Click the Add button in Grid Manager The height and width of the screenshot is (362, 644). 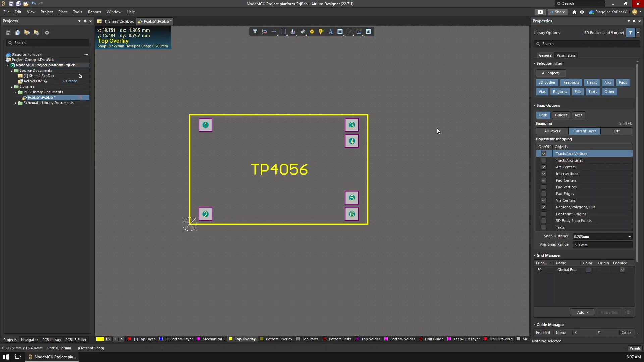(x=582, y=312)
